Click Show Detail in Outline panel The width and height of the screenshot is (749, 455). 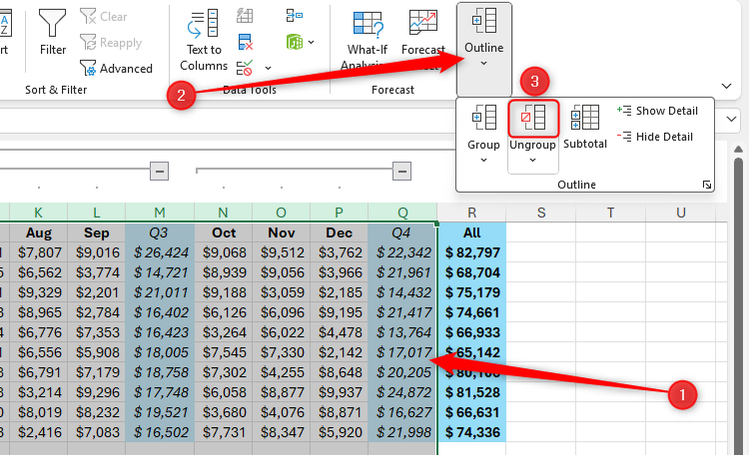pos(657,111)
